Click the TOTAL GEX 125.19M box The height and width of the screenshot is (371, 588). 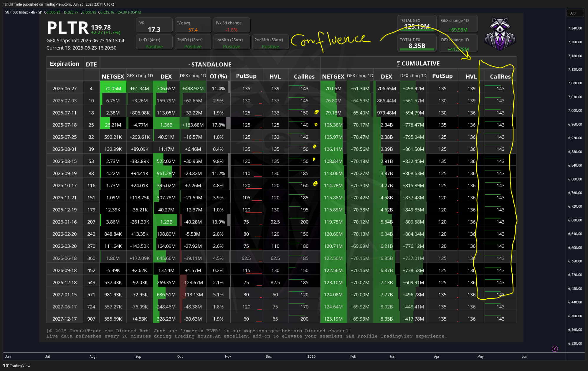(x=417, y=24)
